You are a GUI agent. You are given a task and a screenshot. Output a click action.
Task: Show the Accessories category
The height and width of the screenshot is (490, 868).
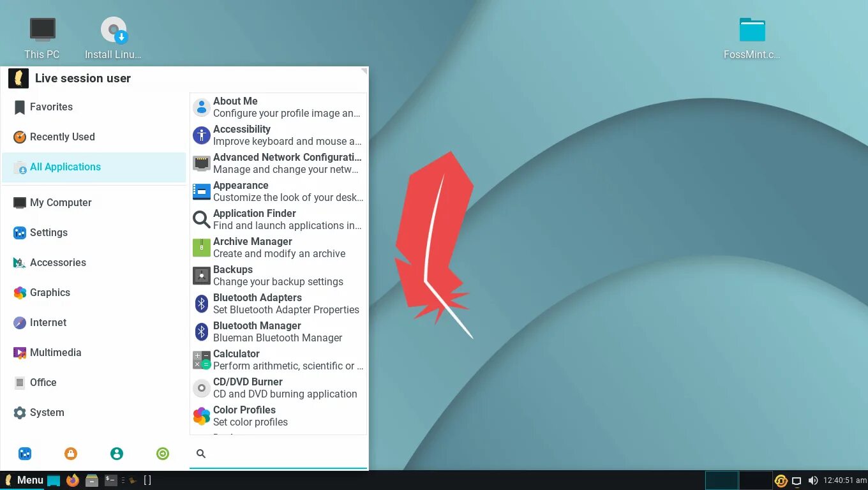pos(94,263)
